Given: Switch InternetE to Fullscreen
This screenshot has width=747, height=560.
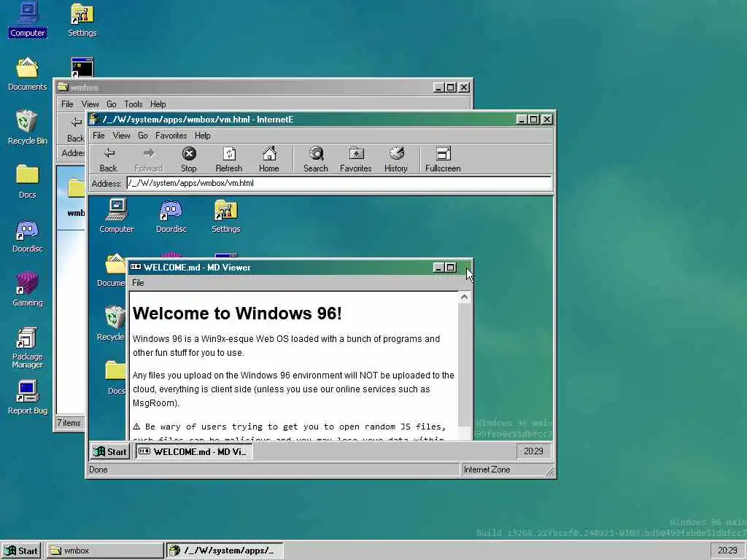Looking at the screenshot, I should tap(443, 160).
